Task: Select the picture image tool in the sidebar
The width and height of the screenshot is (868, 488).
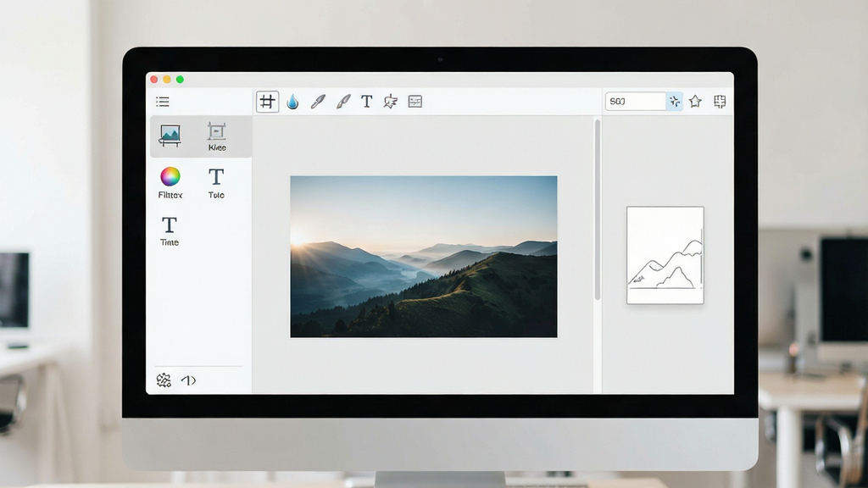Action: click(x=170, y=136)
